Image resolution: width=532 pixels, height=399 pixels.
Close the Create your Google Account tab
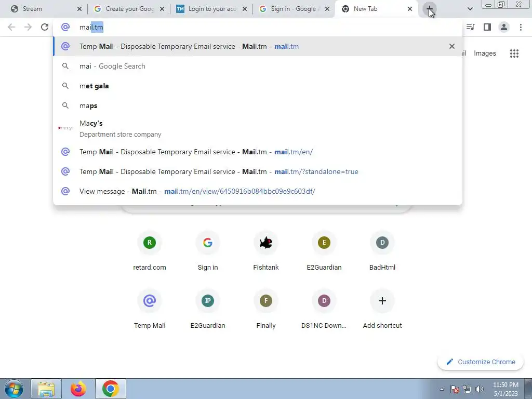pos(162,9)
